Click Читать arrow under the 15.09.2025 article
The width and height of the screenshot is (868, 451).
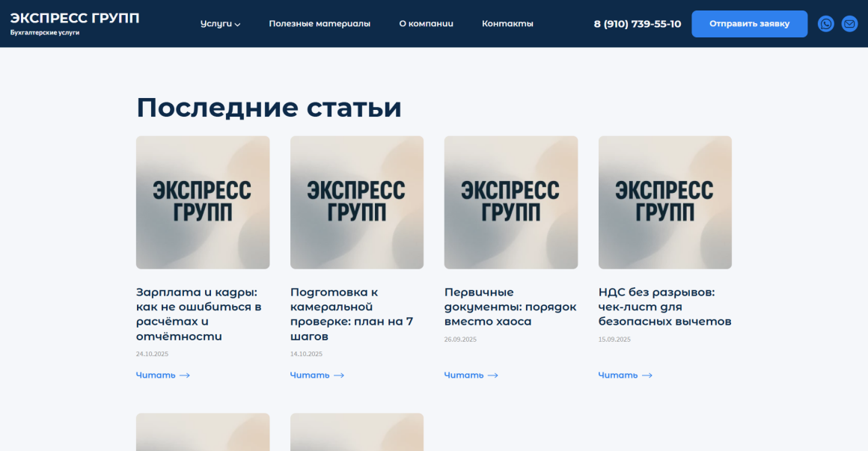[647, 375]
